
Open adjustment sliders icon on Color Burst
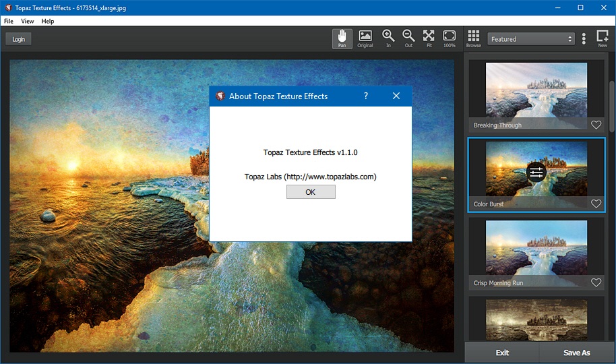coord(536,172)
